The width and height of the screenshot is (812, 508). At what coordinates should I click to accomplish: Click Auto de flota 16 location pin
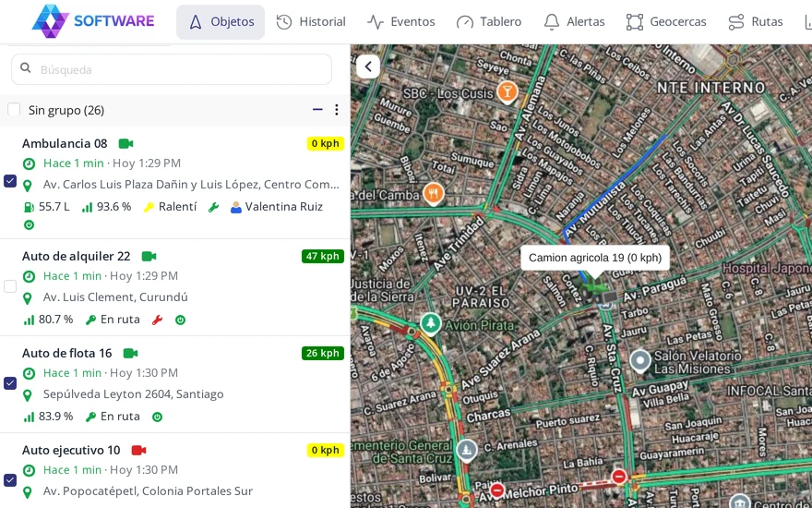(28, 395)
